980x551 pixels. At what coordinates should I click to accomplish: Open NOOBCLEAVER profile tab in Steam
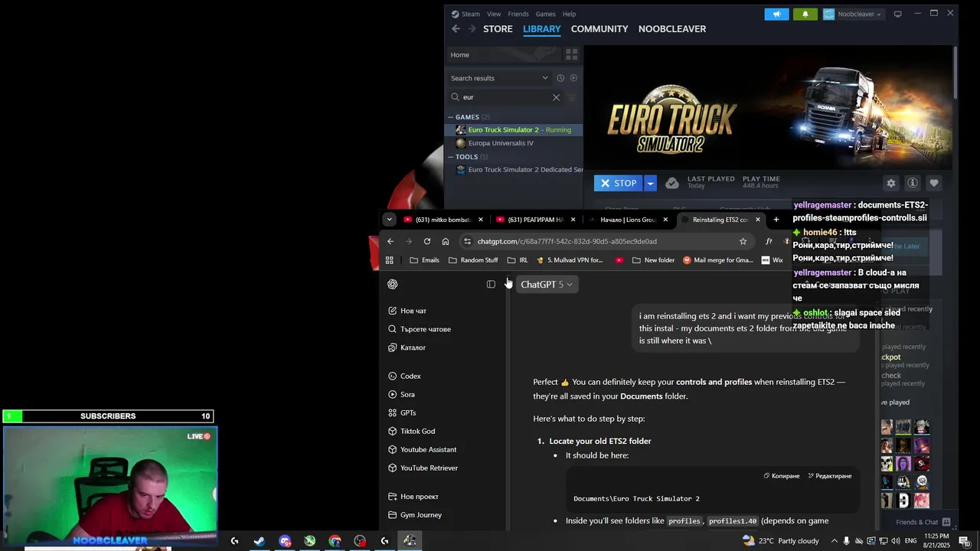(672, 29)
